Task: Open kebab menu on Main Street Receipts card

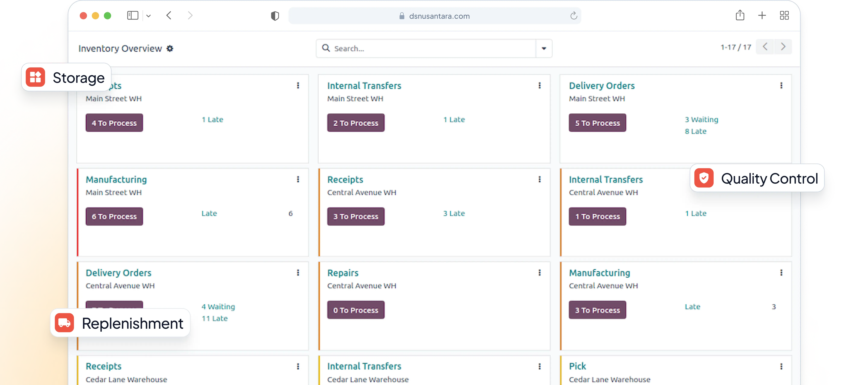Action: 298,86
